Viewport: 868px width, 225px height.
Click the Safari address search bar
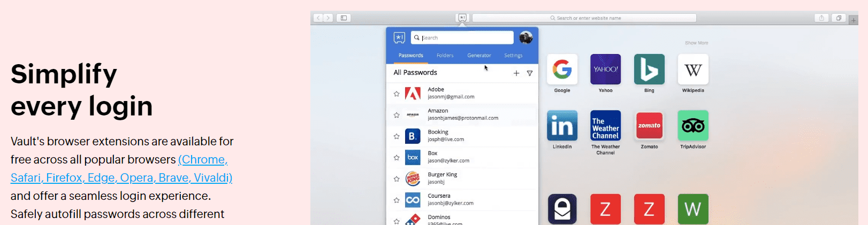pyautogui.click(x=584, y=18)
